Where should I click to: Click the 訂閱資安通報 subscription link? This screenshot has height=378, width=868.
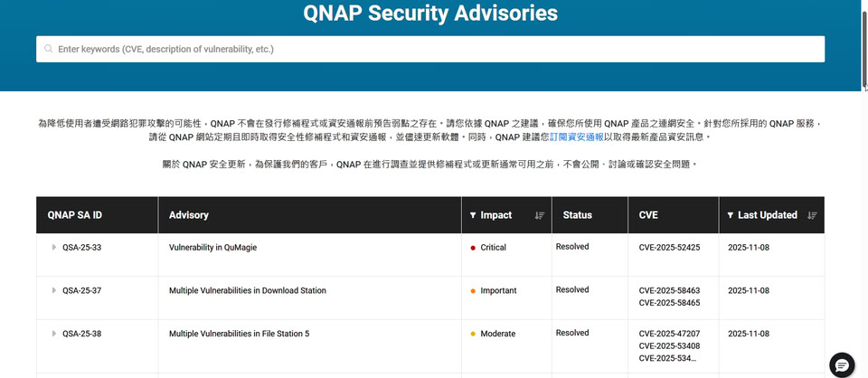577,137
